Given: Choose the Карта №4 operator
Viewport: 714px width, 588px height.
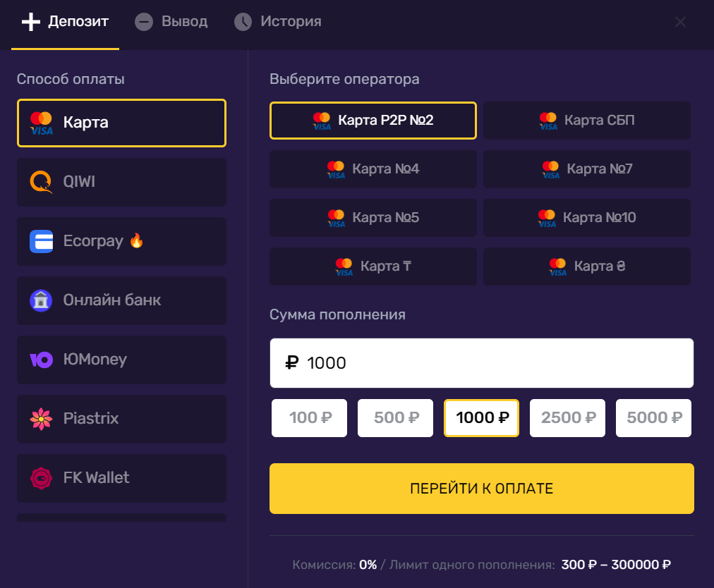Looking at the screenshot, I should (373, 169).
